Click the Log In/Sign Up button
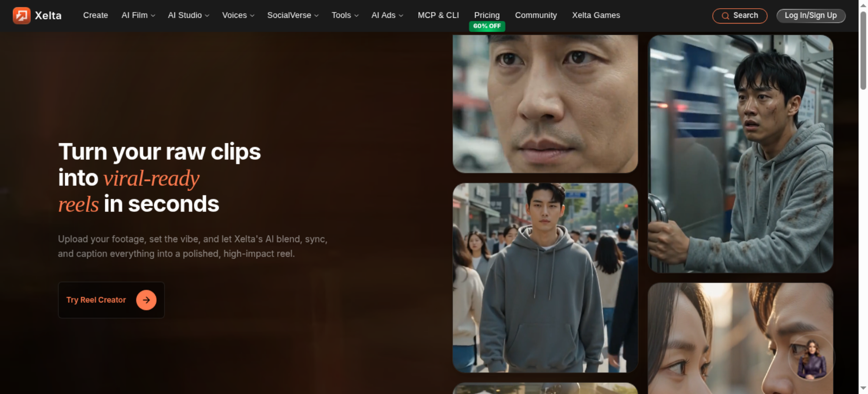Viewport: 868px width, 394px height. click(x=811, y=16)
